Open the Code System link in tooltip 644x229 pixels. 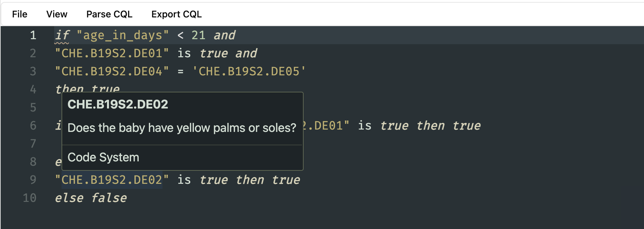[103, 157]
